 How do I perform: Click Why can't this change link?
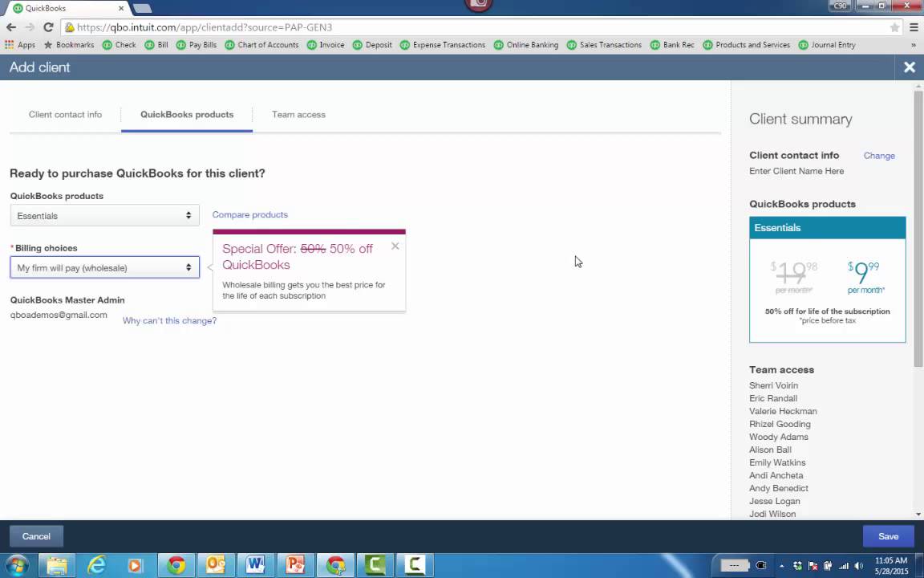click(x=170, y=320)
